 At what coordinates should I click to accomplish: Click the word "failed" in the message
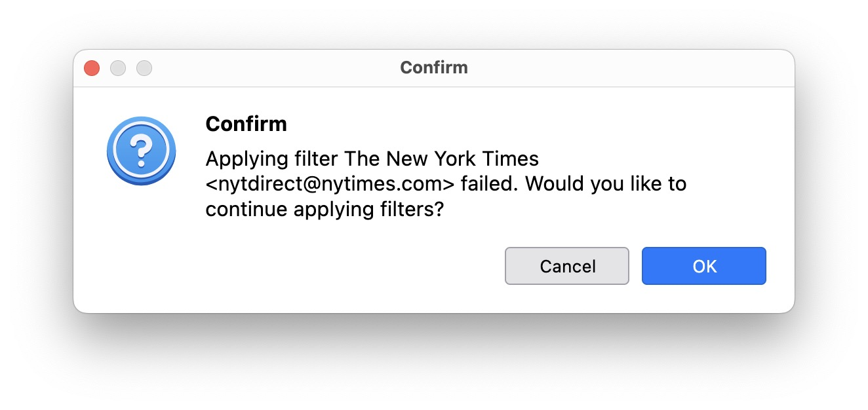488,185
